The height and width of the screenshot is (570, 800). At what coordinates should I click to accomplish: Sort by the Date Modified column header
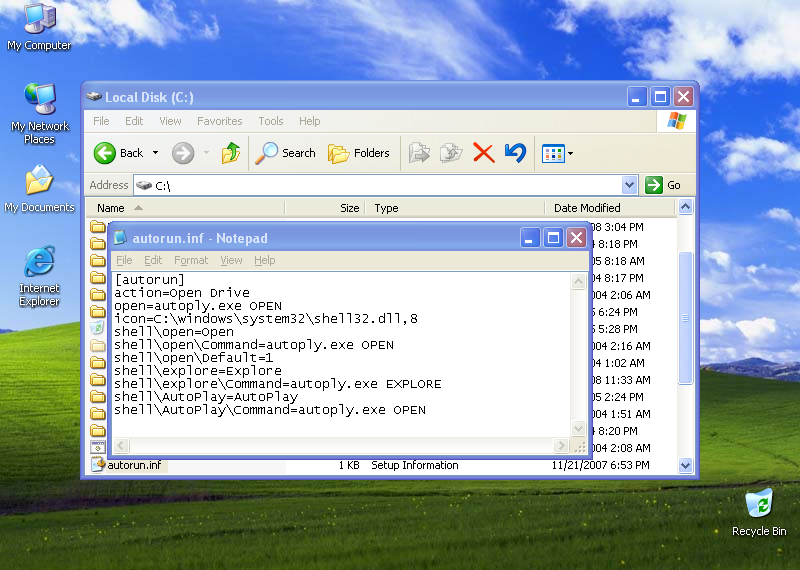[610, 208]
